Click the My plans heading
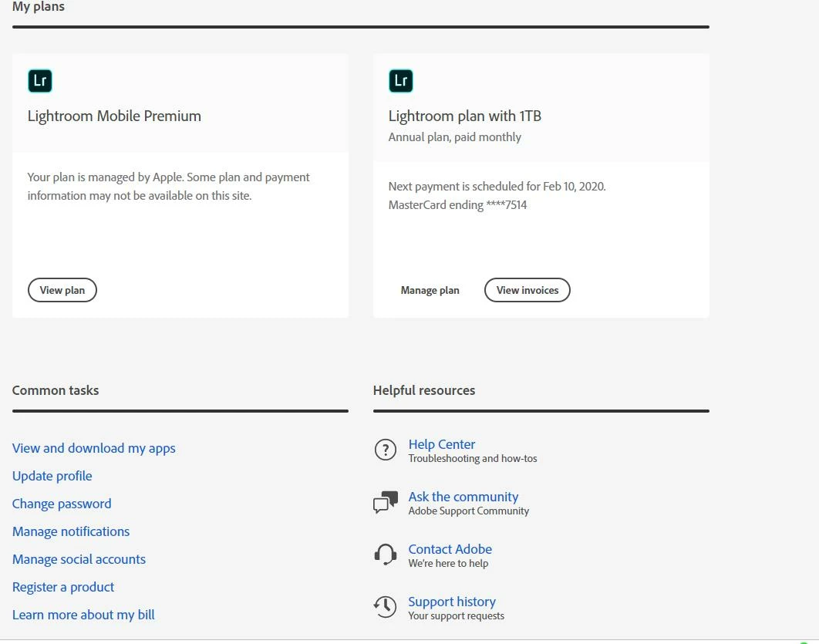 [39, 7]
